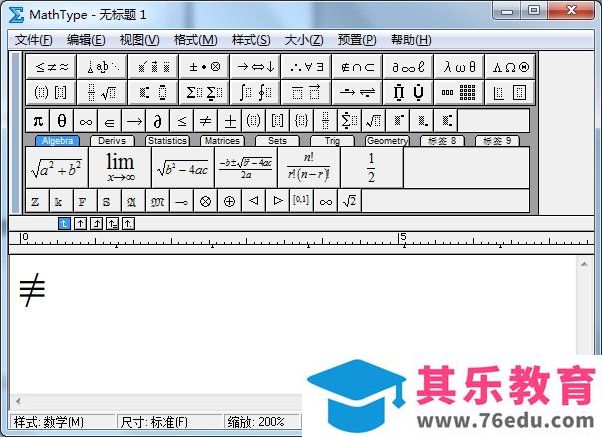Open the products and set theory templates palette
This screenshot has height=437, width=602.
[x=408, y=92]
